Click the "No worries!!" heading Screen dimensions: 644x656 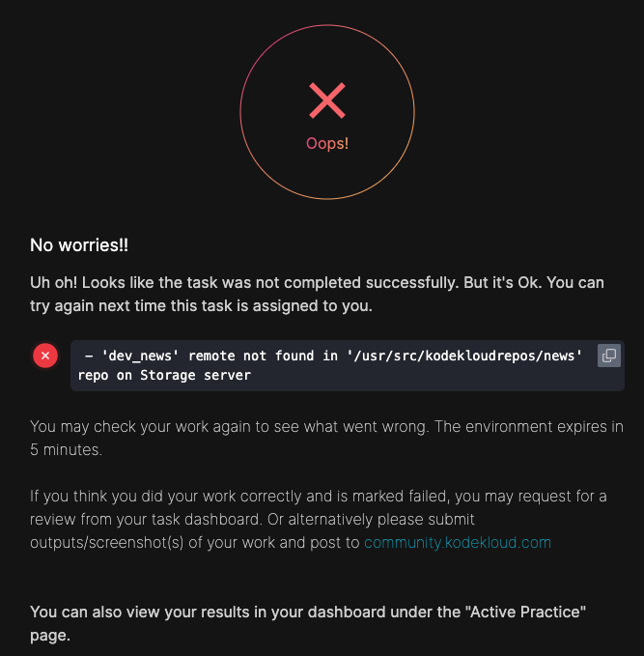(79, 245)
